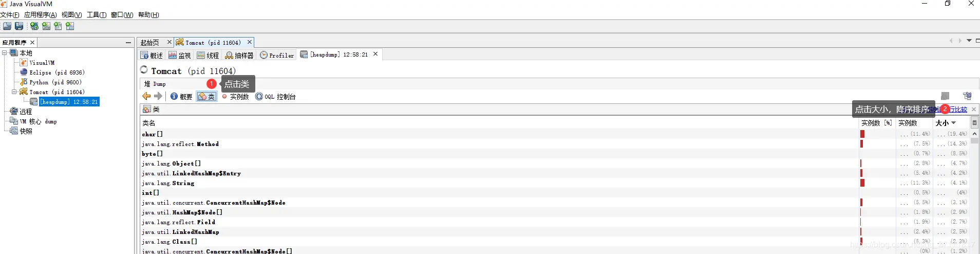Select the java.lang.String class row
Image resolution: width=980 pixels, height=254 pixels.
[x=499, y=183]
